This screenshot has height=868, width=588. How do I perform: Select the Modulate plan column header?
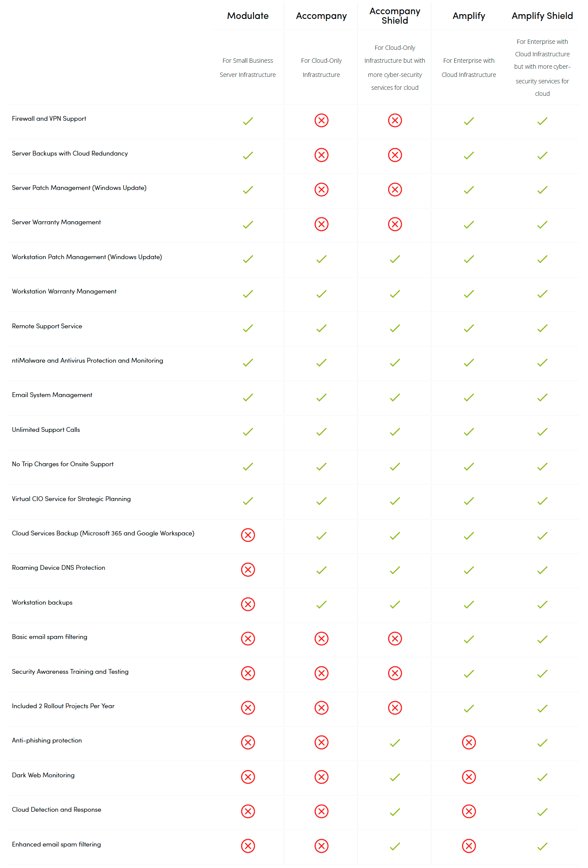click(248, 16)
